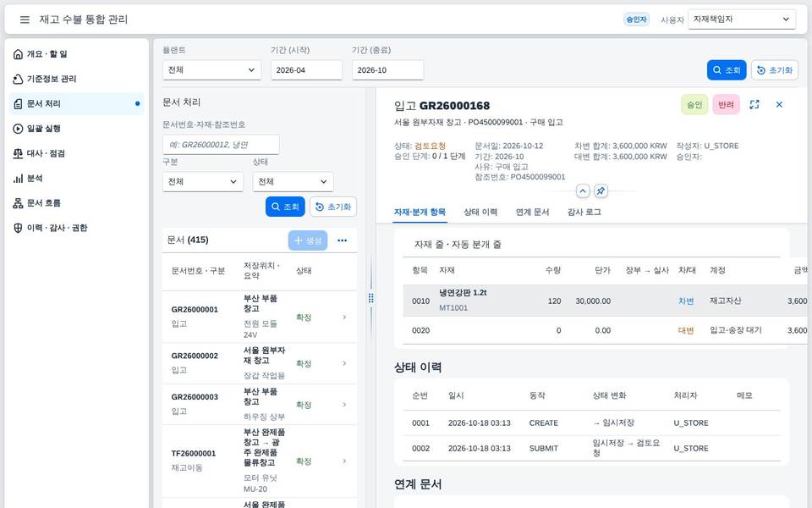Select document GR26000001 text
This screenshot has height=508, width=812.
tap(195, 310)
